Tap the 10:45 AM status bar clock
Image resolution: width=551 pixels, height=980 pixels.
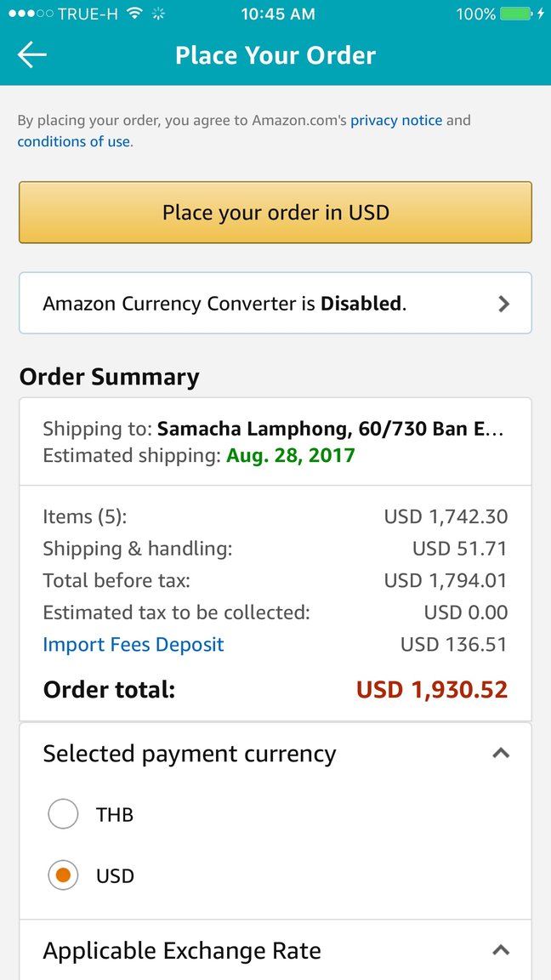pos(277,14)
